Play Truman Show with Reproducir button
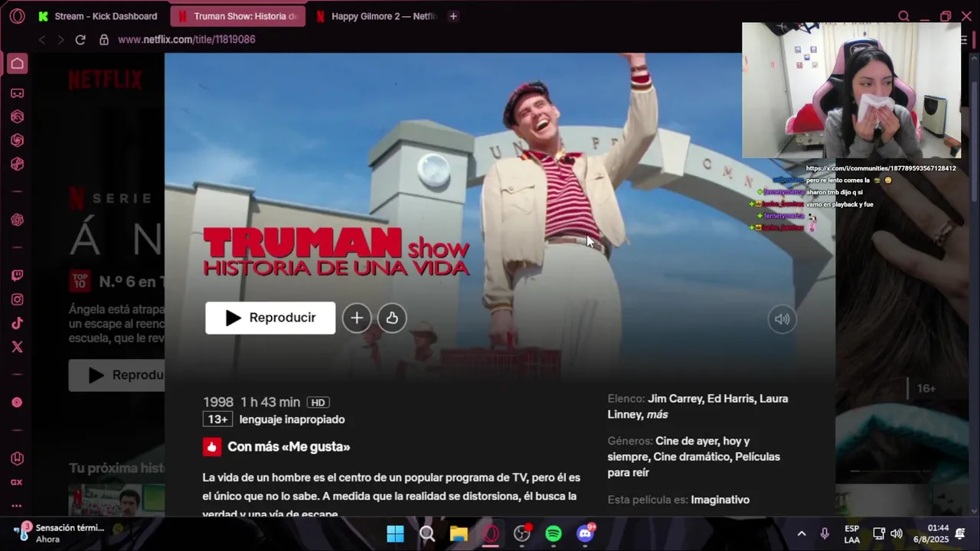980x551 pixels. (x=270, y=318)
